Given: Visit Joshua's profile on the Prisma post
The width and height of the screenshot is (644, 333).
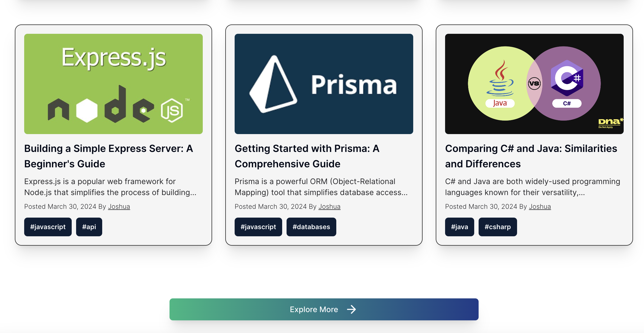Looking at the screenshot, I should (329, 207).
